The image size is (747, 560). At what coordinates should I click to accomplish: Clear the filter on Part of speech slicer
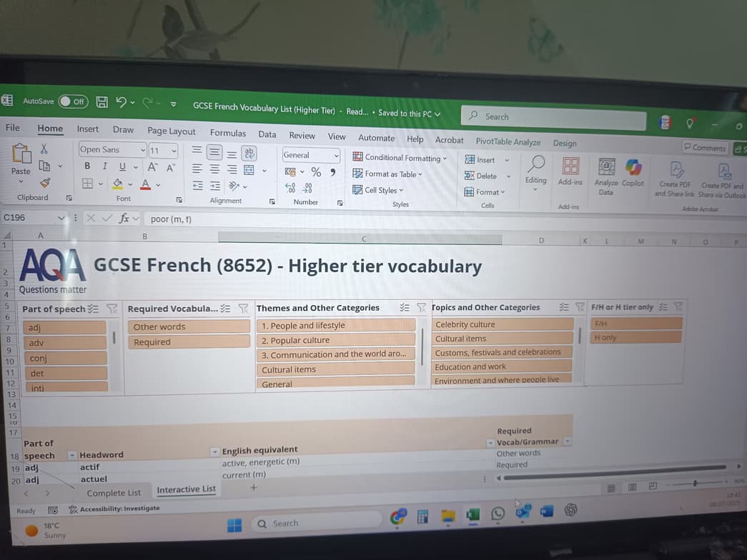tap(112, 307)
